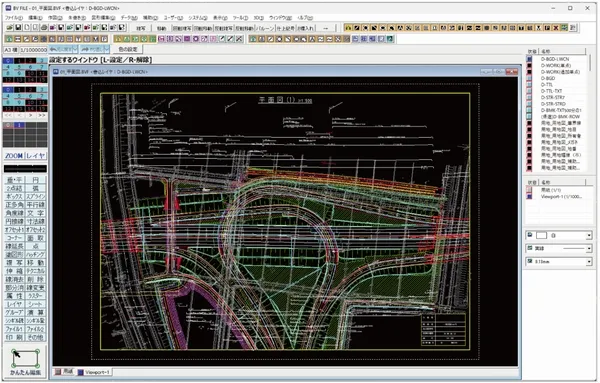Image resolution: width=600 pixels, height=383 pixels.
Task: Open the 属性 attributes tool
Action: [x=14, y=296]
